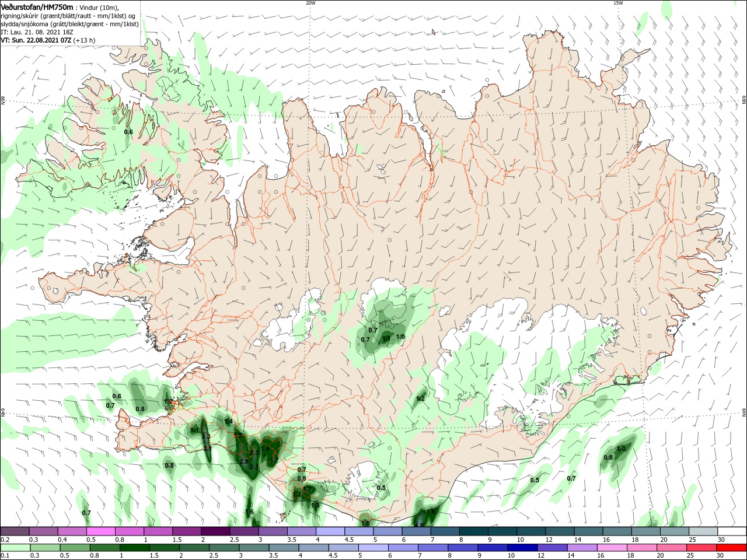Pick the bright pink swatch between upper 0.5 and 0.8
Image resolution: width=747 pixels, height=560 pixels.
pyautogui.click(x=100, y=531)
